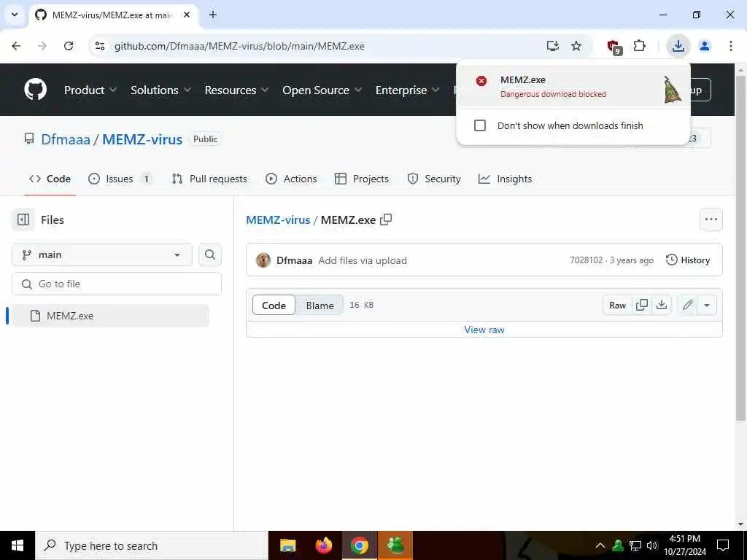Image resolution: width=747 pixels, height=560 pixels.
Task: Click the page vertical scrollbar
Action: [x=740, y=248]
